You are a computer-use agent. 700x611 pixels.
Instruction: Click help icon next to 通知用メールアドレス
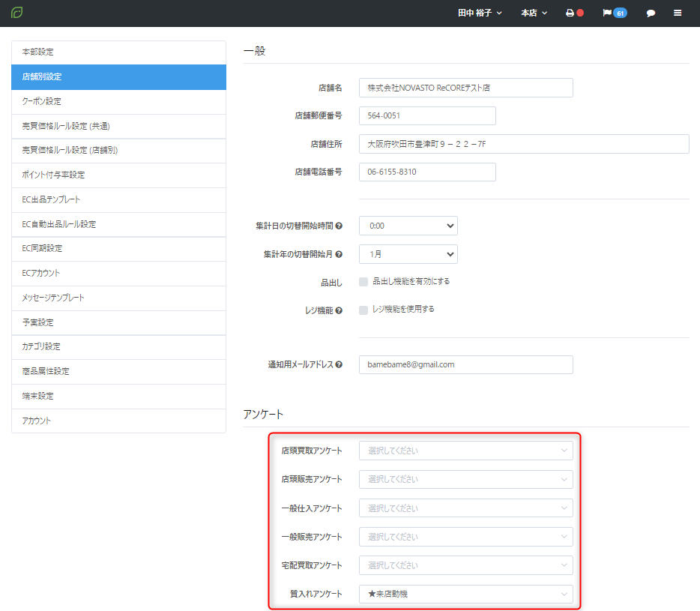point(339,364)
